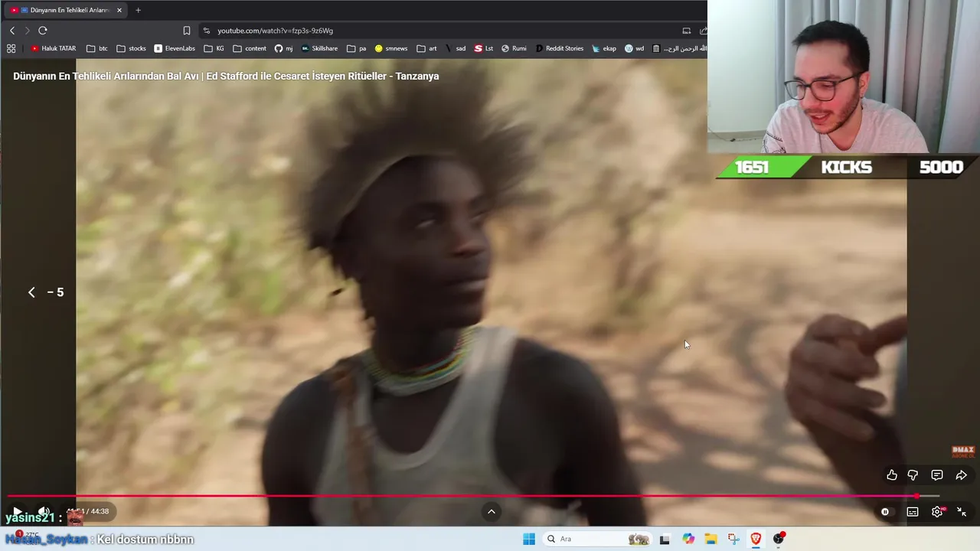
Task: Open site information icon in address bar
Action: click(x=206, y=31)
